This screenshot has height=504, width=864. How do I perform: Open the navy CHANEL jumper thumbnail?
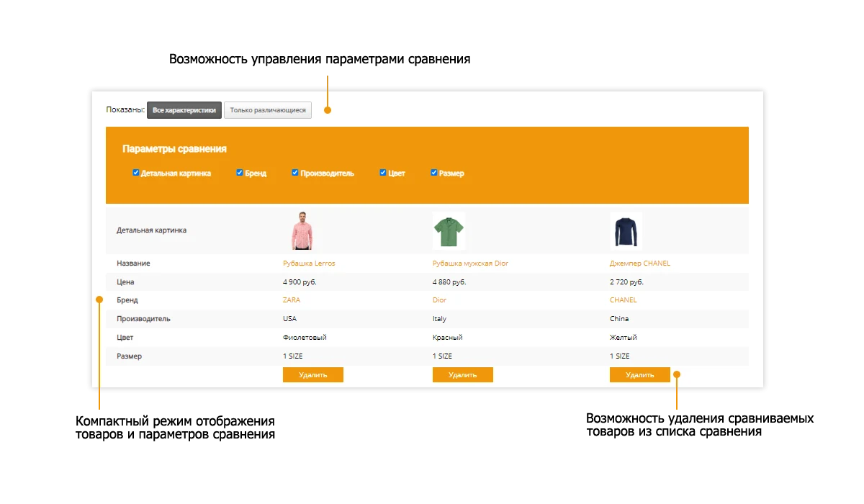pos(626,230)
